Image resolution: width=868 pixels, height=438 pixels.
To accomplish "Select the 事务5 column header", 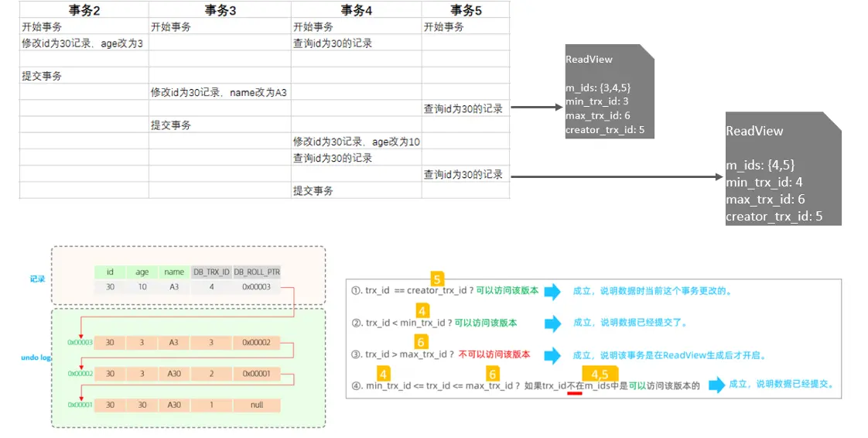I will coord(465,10).
